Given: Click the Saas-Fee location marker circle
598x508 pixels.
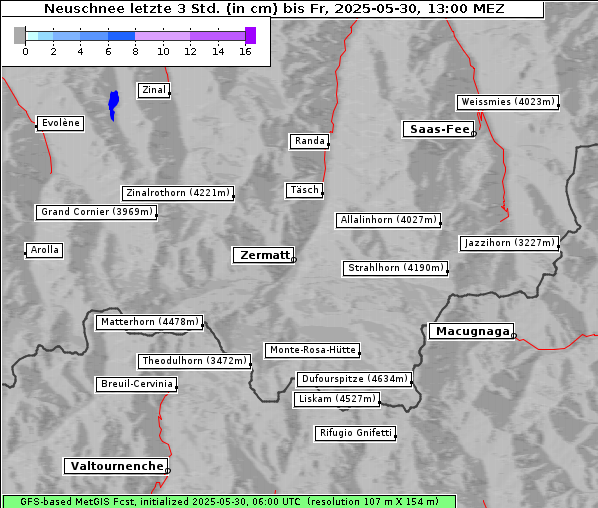Looking at the screenshot, I should [x=474, y=134].
